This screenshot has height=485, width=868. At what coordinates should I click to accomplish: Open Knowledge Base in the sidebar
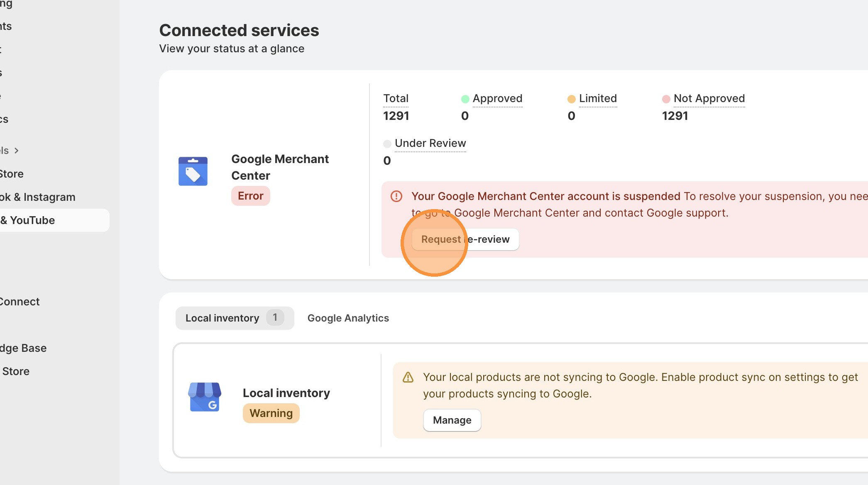click(24, 348)
